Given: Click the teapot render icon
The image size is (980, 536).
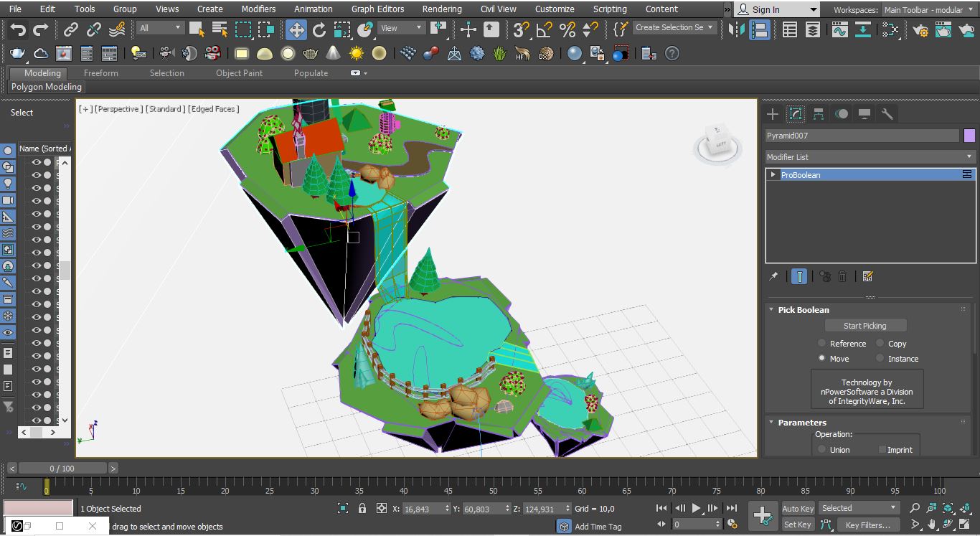Looking at the screenshot, I should pos(17,54).
